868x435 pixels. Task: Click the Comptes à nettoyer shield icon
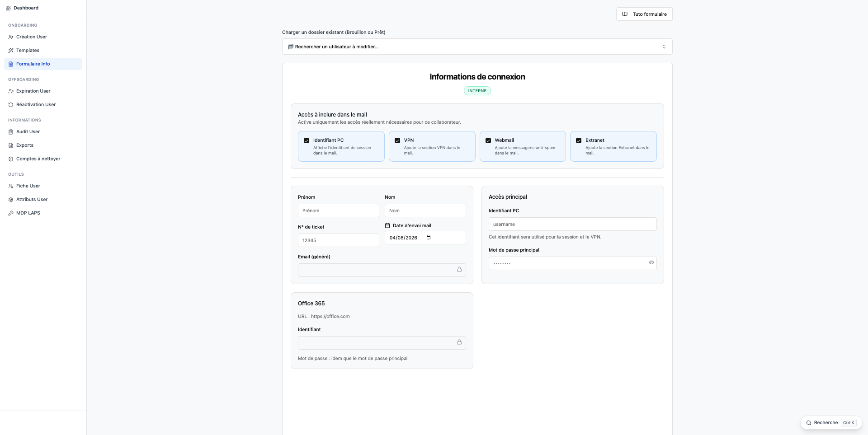(x=11, y=159)
